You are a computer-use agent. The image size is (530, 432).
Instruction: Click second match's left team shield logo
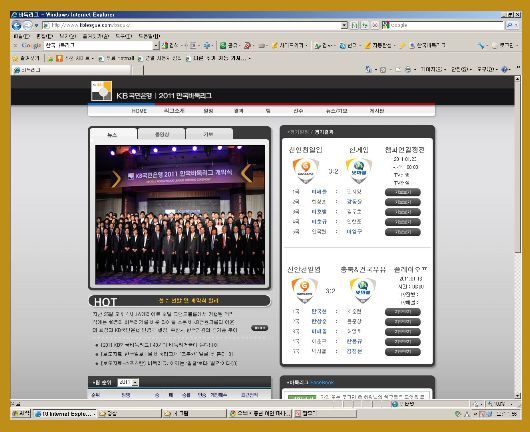(305, 290)
